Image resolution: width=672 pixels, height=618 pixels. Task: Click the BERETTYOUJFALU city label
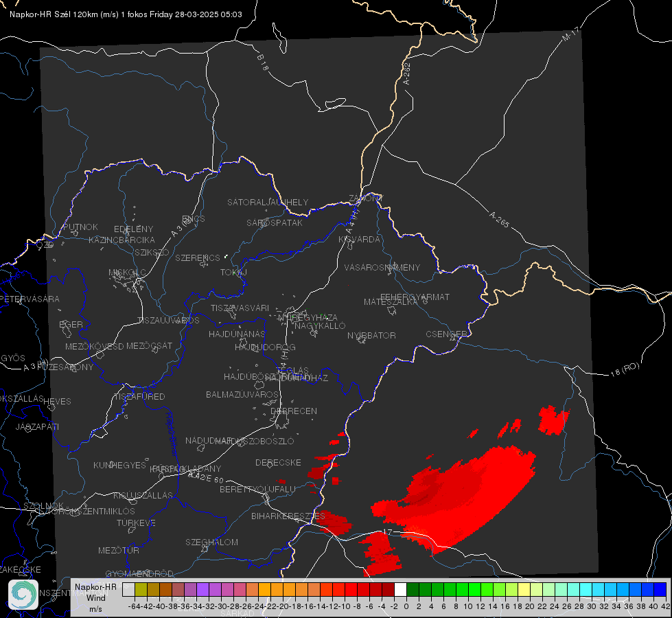click(257, 489)
